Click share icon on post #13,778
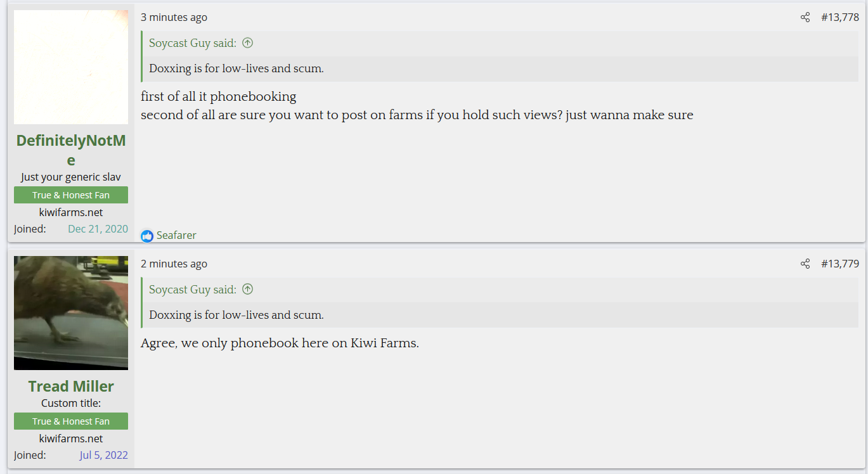Image resolution: width=868 pixels, height=474 pixels. coord(805,18)
